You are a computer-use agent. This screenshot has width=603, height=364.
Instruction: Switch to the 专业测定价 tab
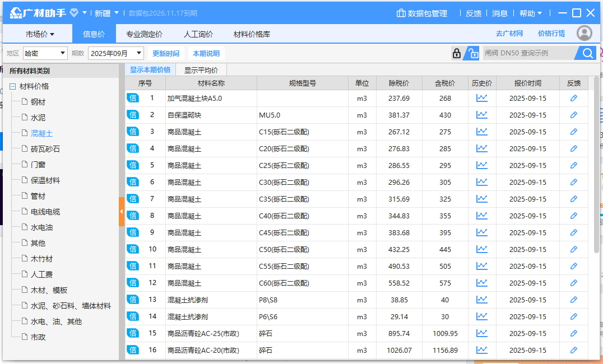tap(144, 34)
